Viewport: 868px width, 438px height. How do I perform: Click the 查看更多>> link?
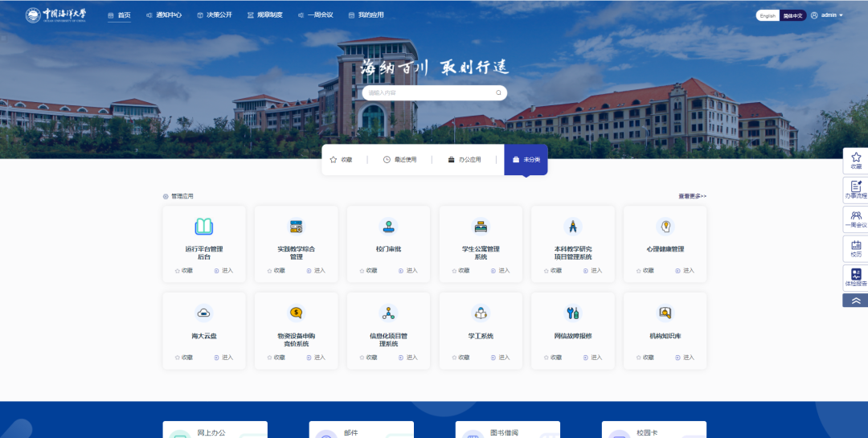[693, 196]
